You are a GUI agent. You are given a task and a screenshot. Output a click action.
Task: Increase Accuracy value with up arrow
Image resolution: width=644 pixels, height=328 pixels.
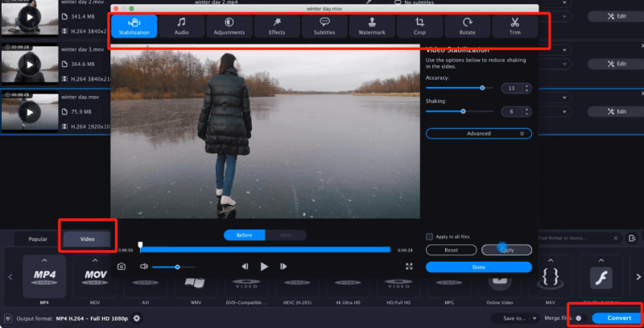[x=526, y=86]
